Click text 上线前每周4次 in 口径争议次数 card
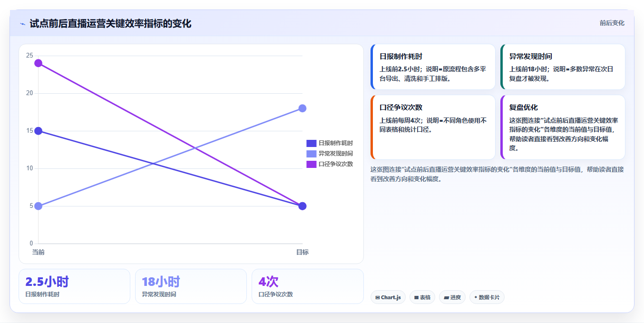This screenshot has height=323, width=644. point(401,120)
